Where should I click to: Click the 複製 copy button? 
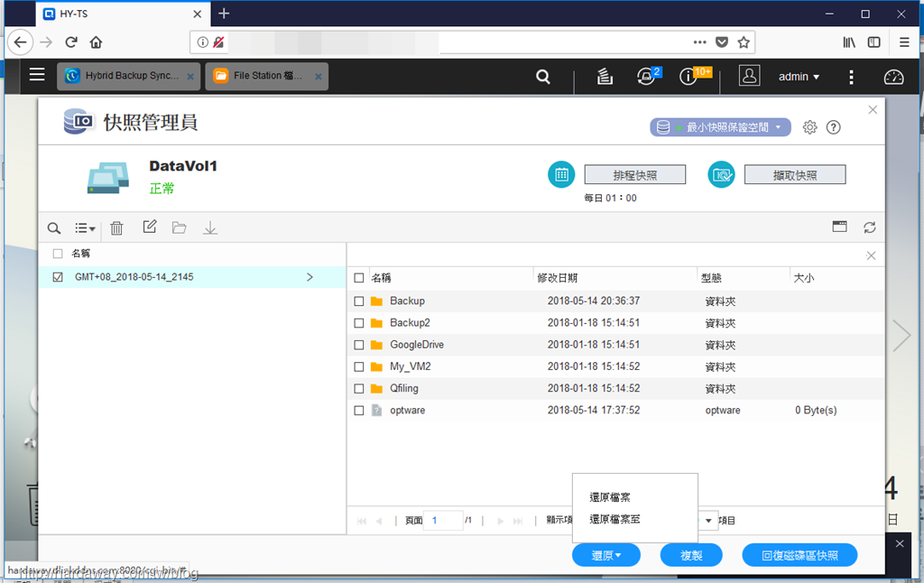click(691, 555)
